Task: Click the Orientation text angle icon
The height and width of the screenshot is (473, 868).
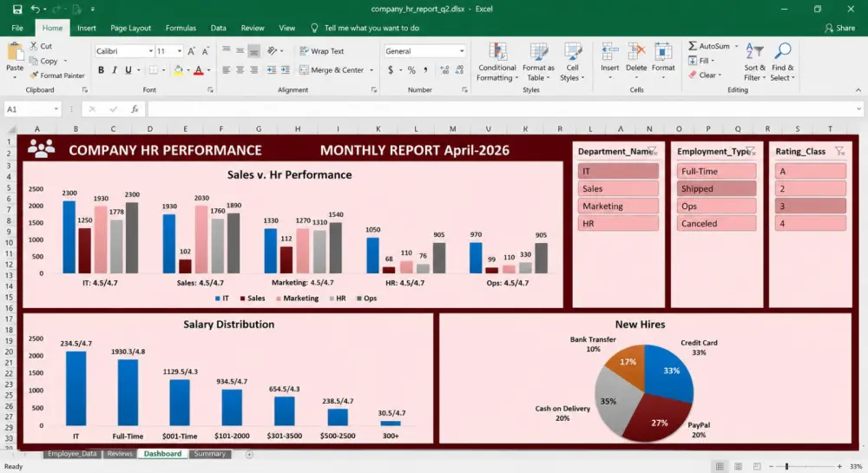Action: [x=272, y=51]
